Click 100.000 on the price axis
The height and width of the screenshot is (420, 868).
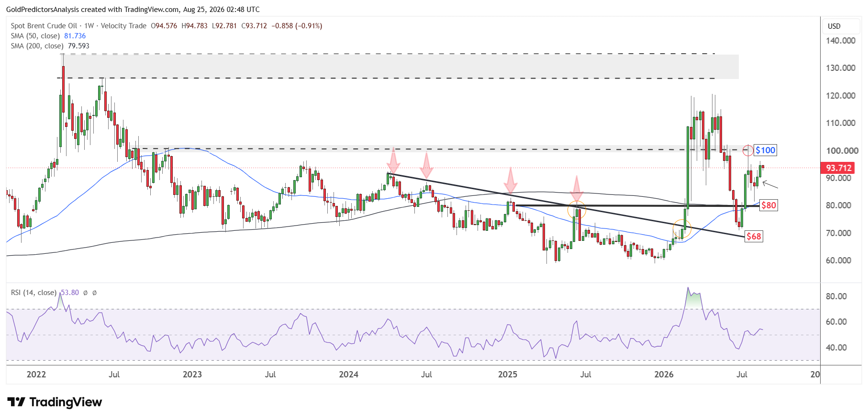pyautogui.click(x=842, y=151)
